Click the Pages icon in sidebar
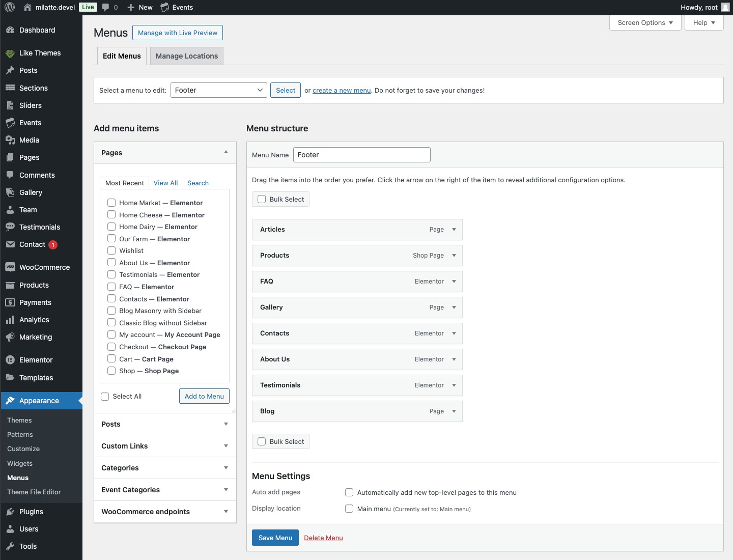 (x=10, y=157)
